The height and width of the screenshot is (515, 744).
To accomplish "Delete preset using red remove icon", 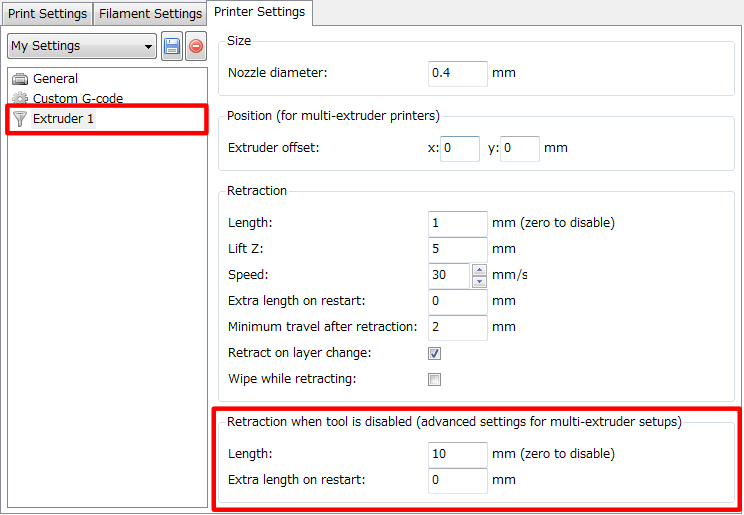I will (x=196, y=46).
